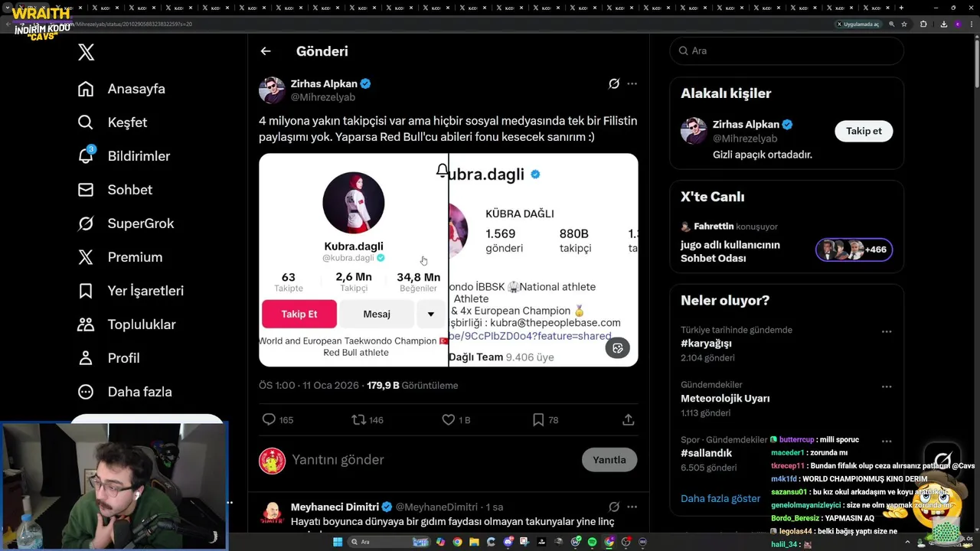Focus the Ara search field
This screenshot has width=980, height=551.
(787, 51)
